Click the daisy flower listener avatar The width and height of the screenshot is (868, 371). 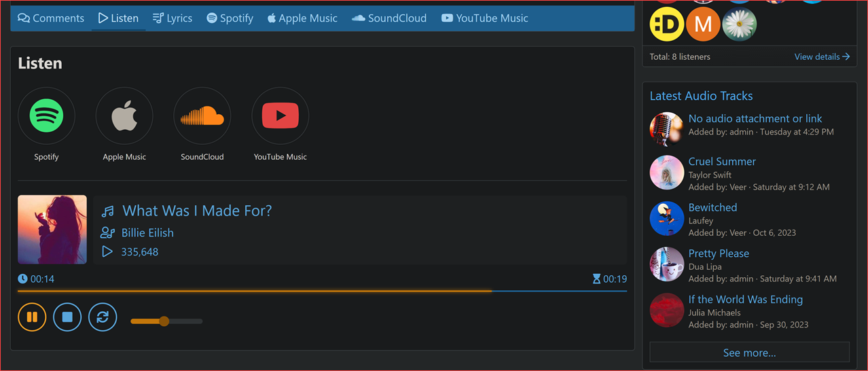tap(739, 25)
